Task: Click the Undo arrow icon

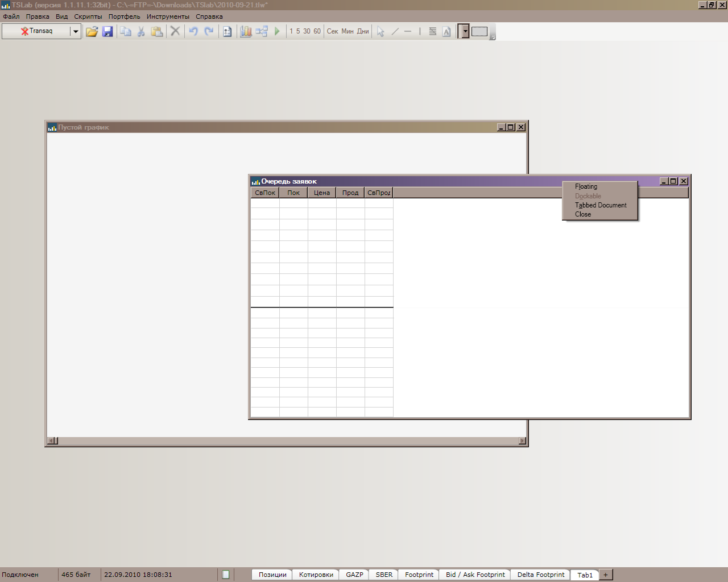Action: [x=193, y=31]
